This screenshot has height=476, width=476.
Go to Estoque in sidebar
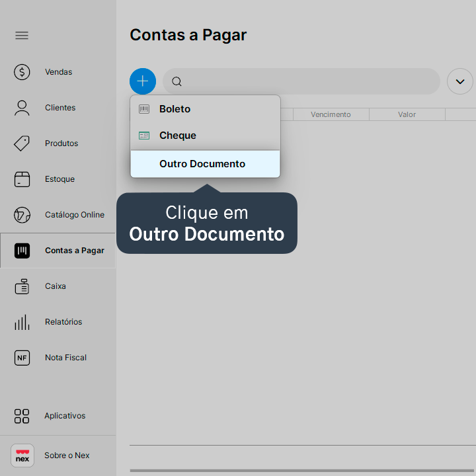tap(59, 179)
